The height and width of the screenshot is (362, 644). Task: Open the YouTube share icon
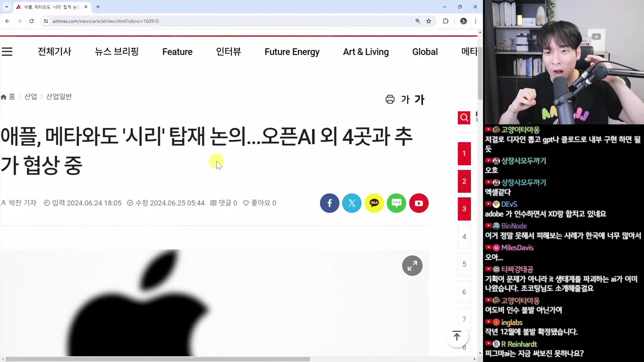click(x=419, y=203)
